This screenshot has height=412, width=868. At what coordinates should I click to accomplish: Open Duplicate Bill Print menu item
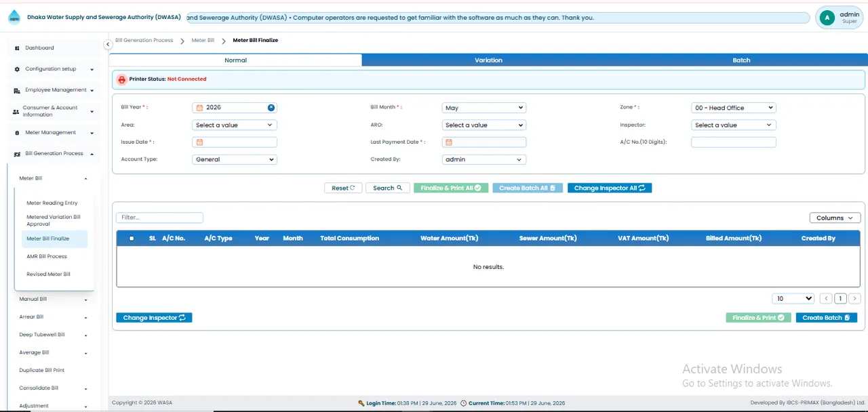[42, 371]
